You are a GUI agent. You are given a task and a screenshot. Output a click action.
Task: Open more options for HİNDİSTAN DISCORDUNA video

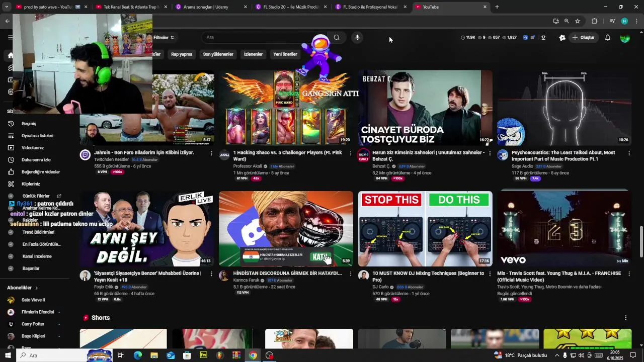[351, 274]
